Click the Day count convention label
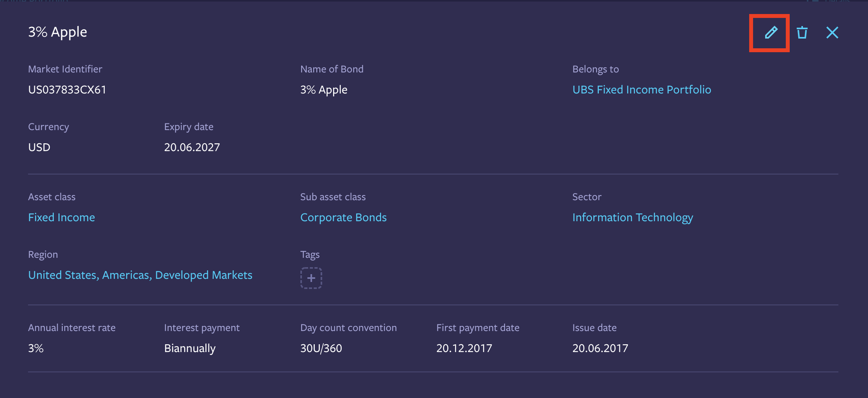Screen dimensions: 868x398 (348, 328)
